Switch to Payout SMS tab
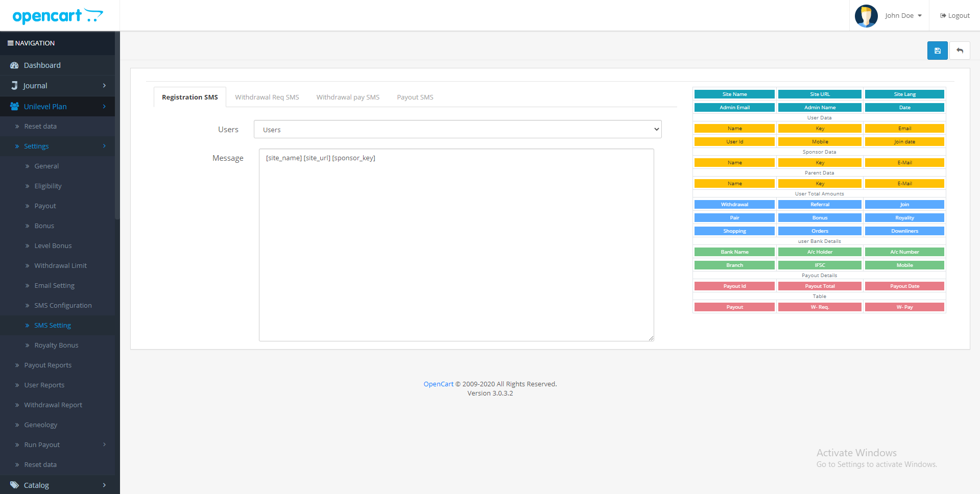The image size is (980, 494). [415, 97]
